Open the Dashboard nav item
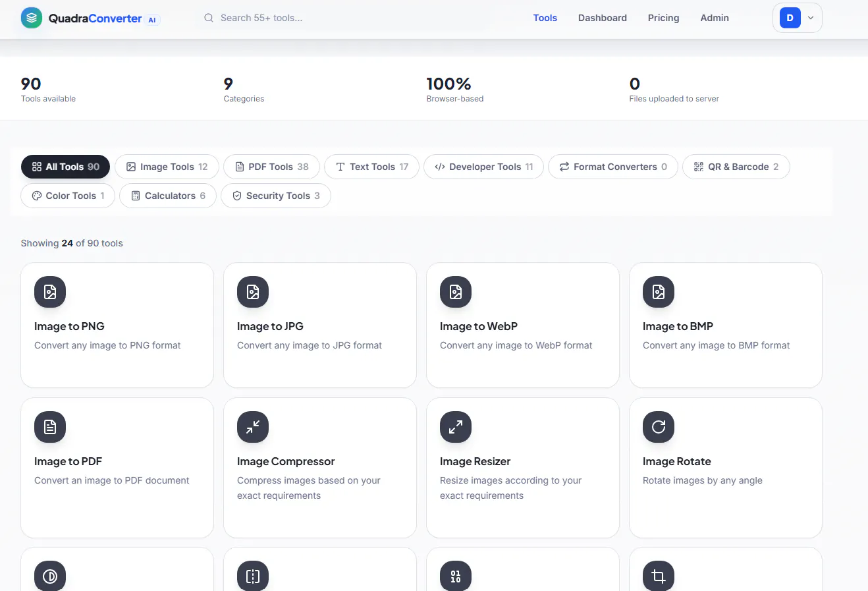This screenshot has width=868, height=591. (x=603, y=18)
